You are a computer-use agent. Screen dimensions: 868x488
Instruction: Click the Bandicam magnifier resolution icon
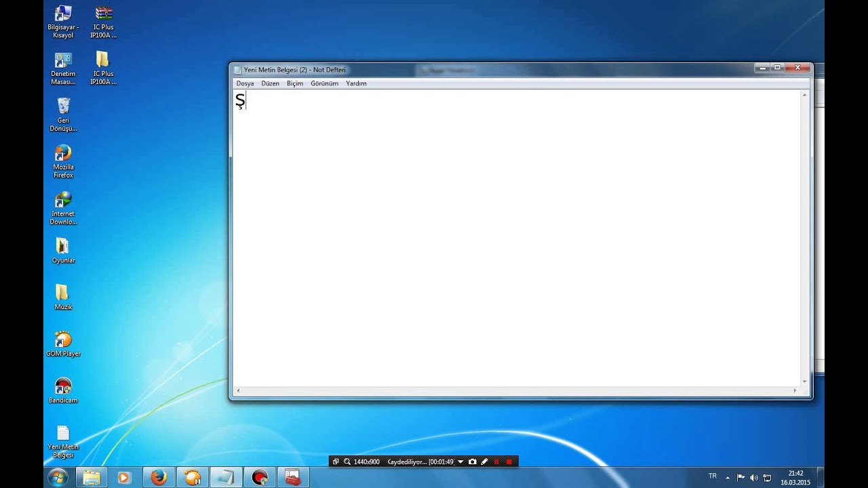pos(347,462)
